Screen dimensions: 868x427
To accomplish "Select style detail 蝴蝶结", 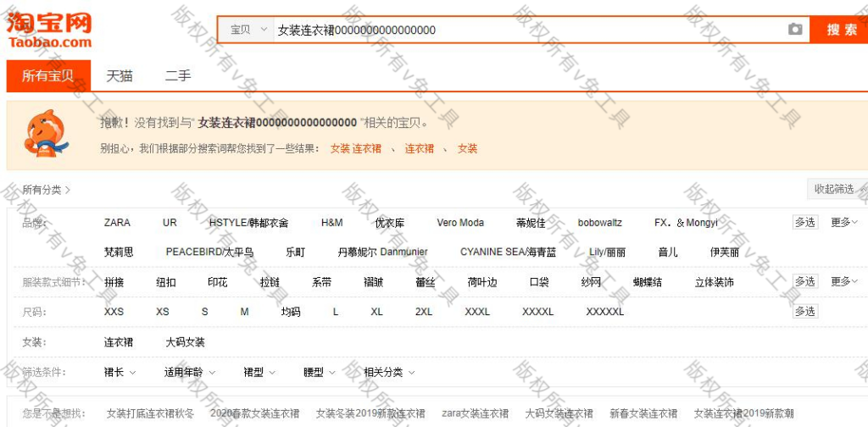I will point(647,282).
